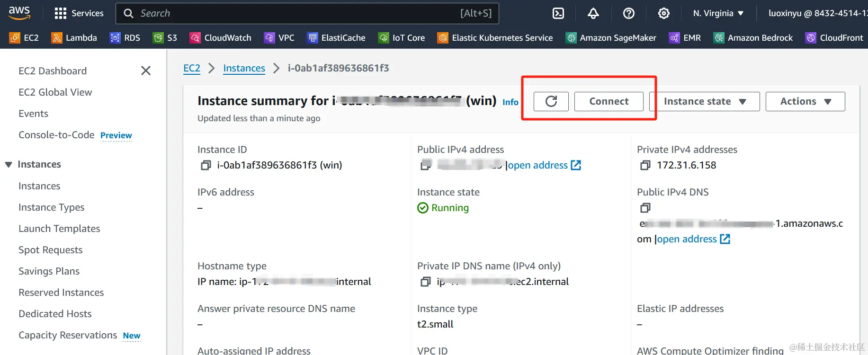868x355 pixels.
Task: Open the Services grid menu
Action: [79, 13]
